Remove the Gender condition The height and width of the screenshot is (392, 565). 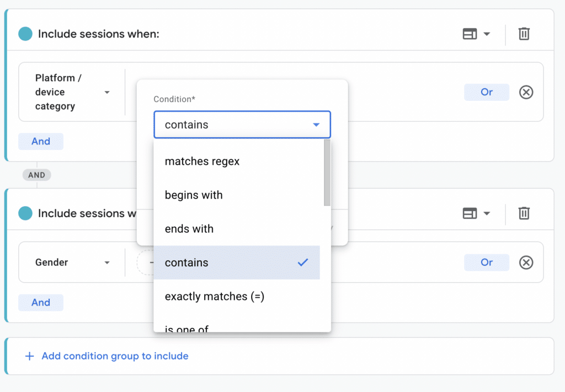(526, 262)
